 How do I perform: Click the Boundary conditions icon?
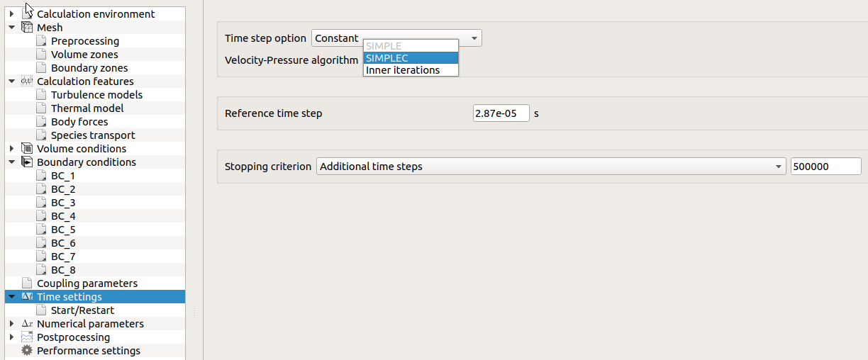coord(28,162)
